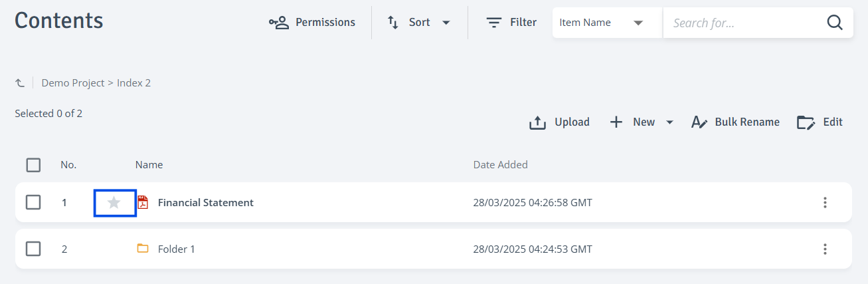
Task: Open Permissions settings
Action: tap(312, 23)
